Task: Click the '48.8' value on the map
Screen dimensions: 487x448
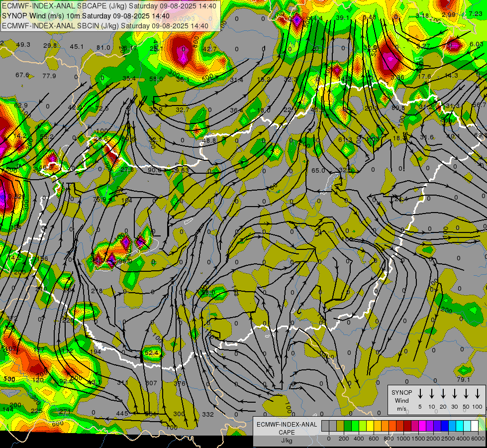Action: click(x=209, y=140)
